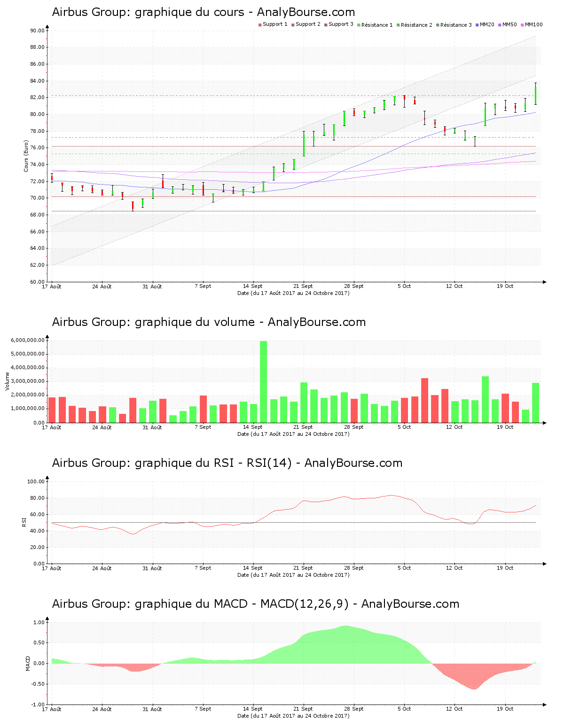The image size is (564, 728).
Task: Select the MM50 legend entry
Action: [x=508, y=24]
